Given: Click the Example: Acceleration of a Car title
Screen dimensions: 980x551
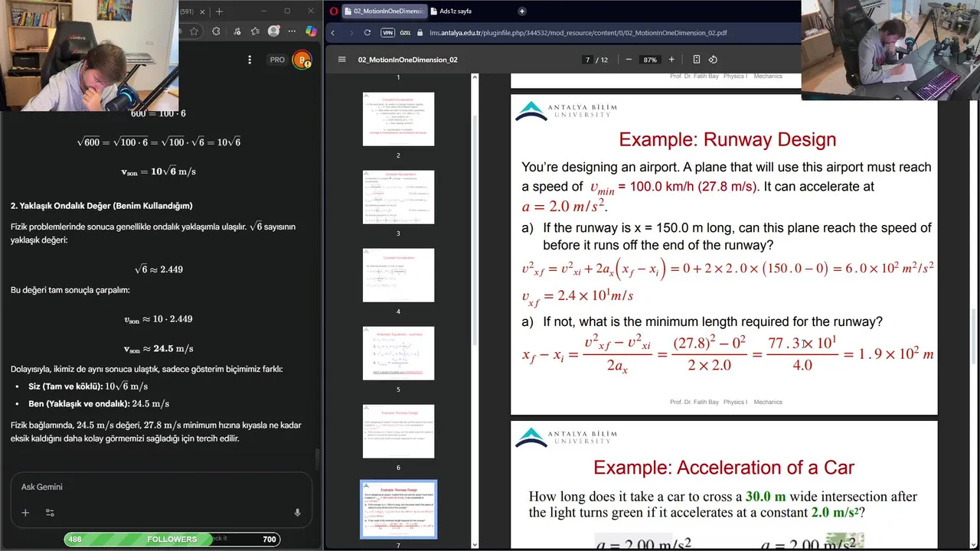Looking at the screenshot, I should tap(724, 467).
